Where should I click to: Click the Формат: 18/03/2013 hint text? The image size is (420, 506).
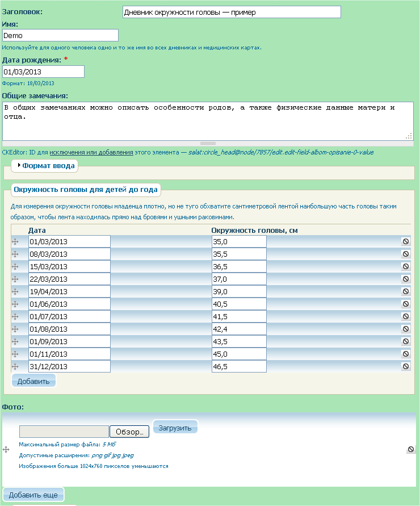[28, 83]
